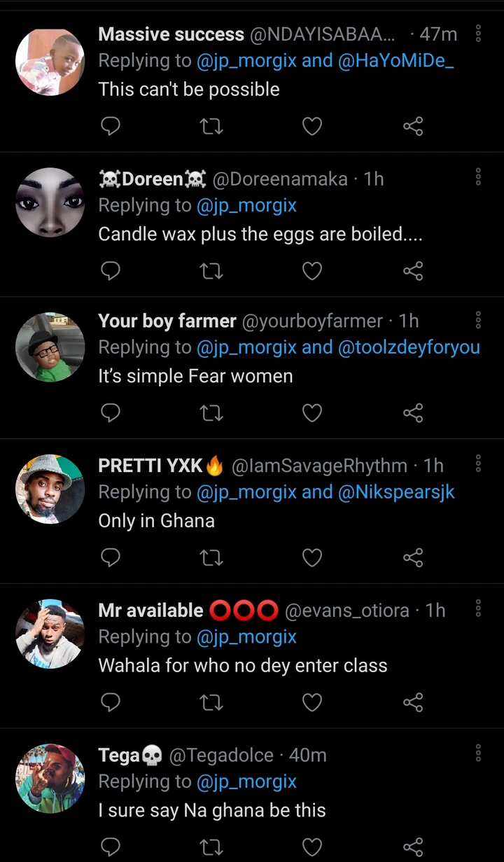Open the @Nikspearsjk mention link
The width and height of the screenshot is (504, 862).
396,492
